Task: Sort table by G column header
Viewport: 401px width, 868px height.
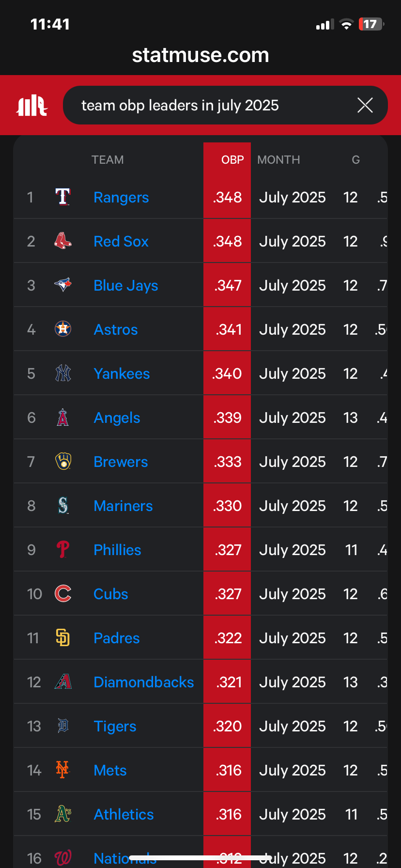Action: [x=355, y=160]
